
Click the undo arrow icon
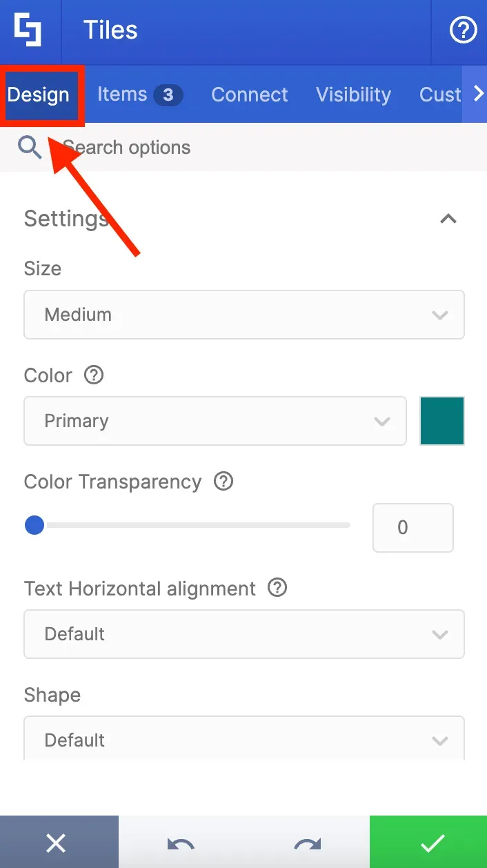click(x=181, y=843)
